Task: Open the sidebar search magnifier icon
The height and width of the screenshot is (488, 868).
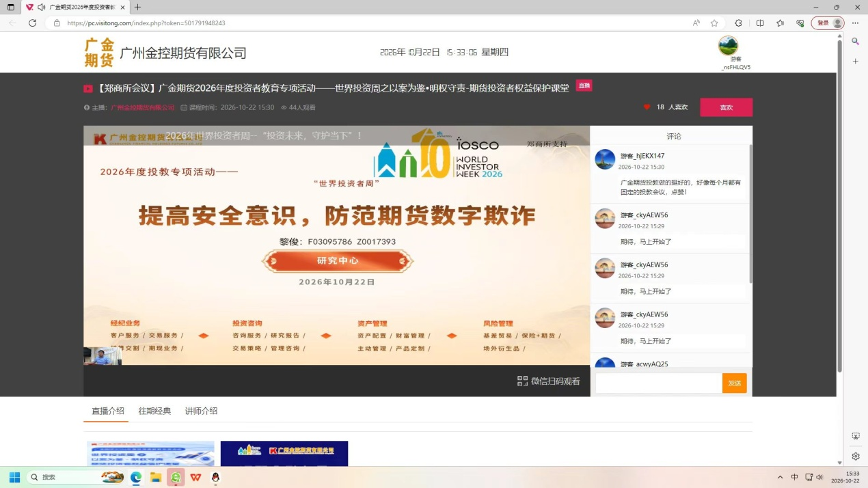Action: point(855,42)
